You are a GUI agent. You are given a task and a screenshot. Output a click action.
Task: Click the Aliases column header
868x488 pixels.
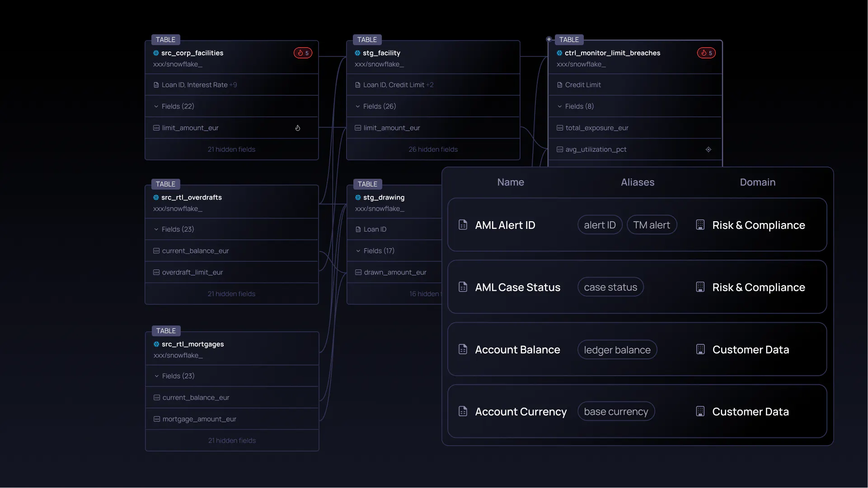tap(637, 182)
